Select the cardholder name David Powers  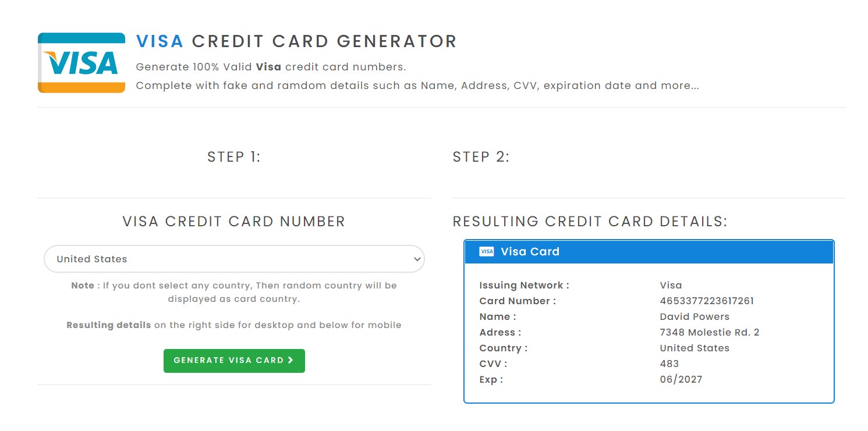point(695,316)
